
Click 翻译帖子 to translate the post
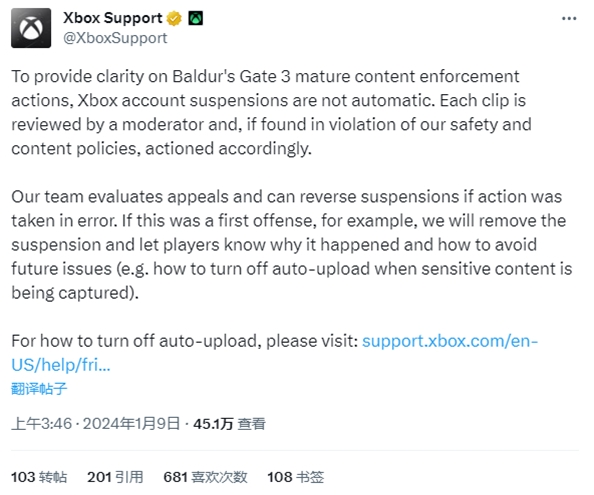pyautogui.click(x=39, y=389)
